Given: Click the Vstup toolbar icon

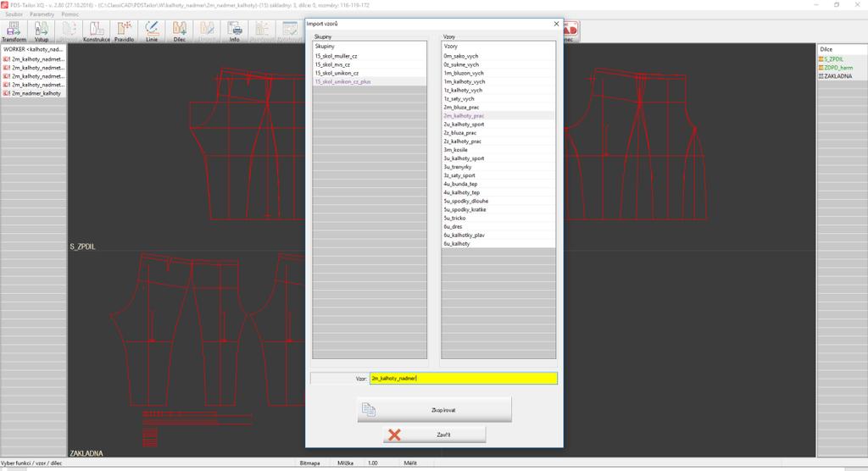Looking at the screenshot, I should point(41,31).
